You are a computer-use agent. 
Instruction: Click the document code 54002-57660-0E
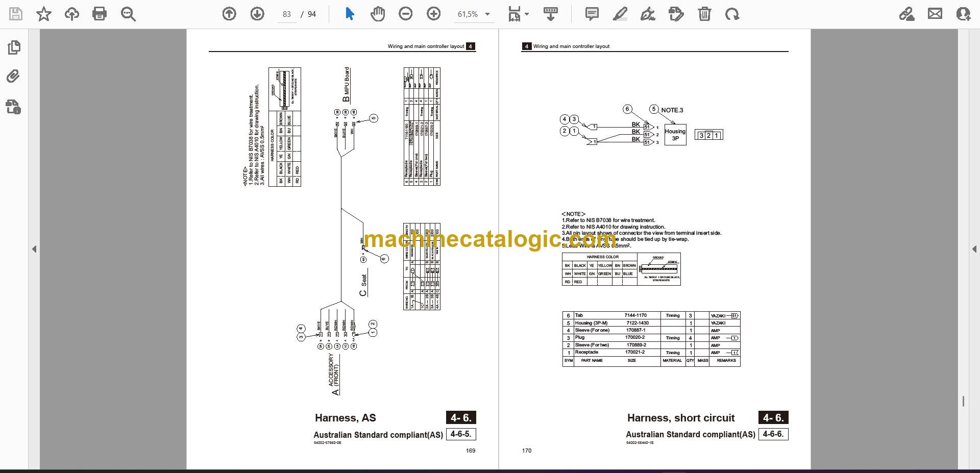pyautogui.click(x=327, y=442)
